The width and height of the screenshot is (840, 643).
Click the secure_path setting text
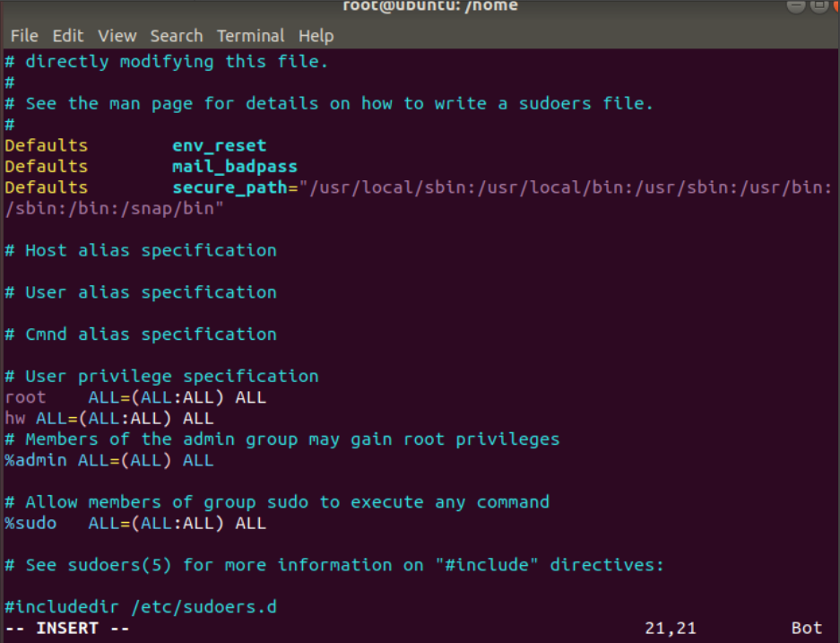point(224,187)
